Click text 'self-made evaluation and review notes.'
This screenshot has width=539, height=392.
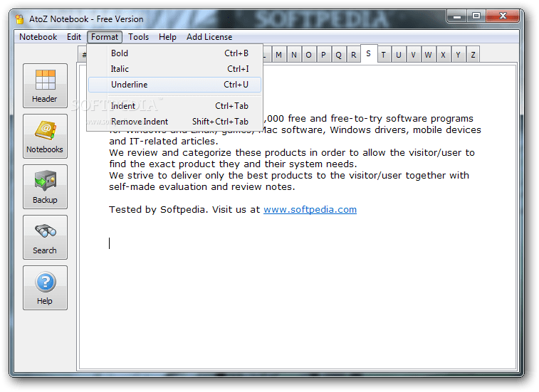pyautogui.click(x=202, y=187)
